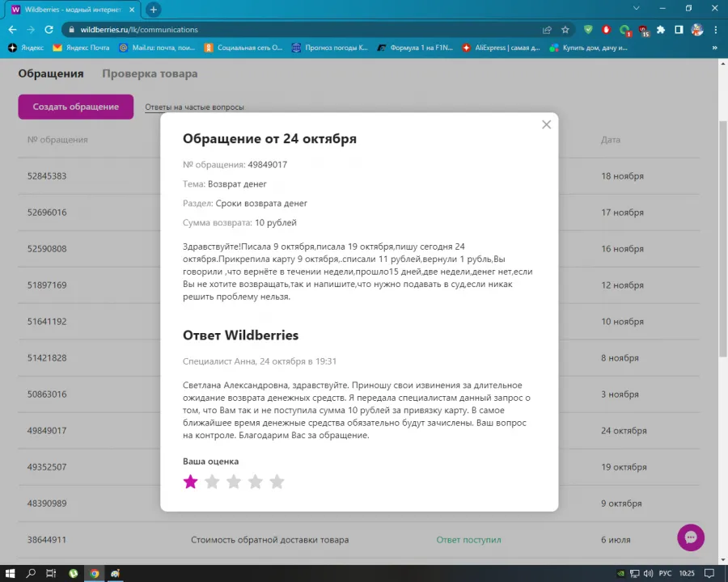Open the Социальная сеть bookmark

click(x=243, y=48)
